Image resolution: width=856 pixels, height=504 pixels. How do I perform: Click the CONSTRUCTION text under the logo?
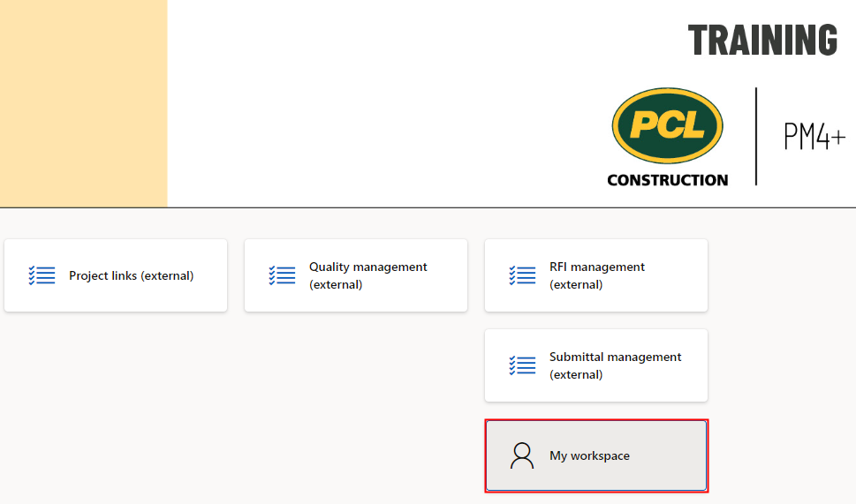668,180
